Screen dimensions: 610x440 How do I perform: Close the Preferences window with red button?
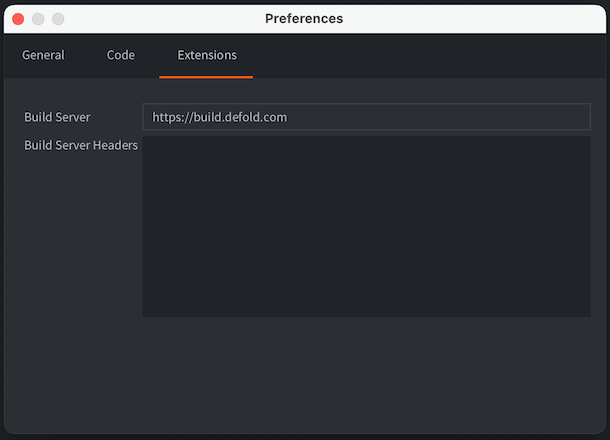(x=18, y=19)
